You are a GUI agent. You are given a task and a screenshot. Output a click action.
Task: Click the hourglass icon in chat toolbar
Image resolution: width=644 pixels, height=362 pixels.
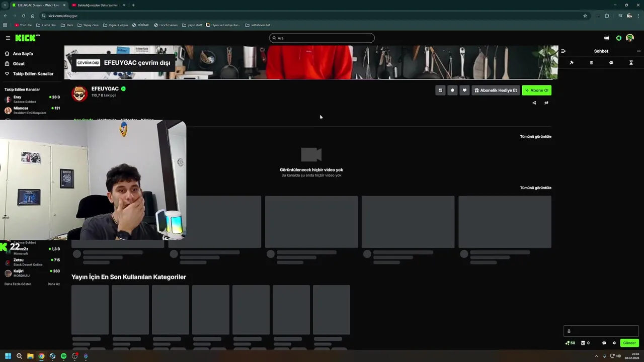[x=631, y=63]
